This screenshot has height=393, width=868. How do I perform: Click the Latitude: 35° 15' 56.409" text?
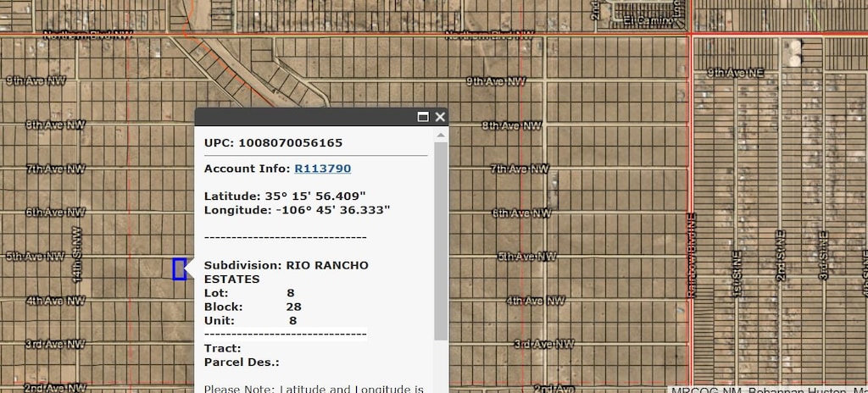coord(285,196)
